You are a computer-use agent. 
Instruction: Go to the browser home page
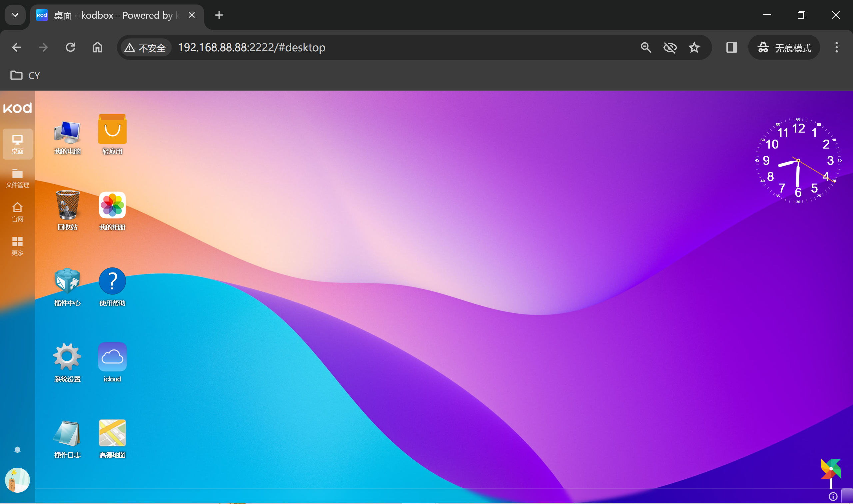(x=98, y=47)
